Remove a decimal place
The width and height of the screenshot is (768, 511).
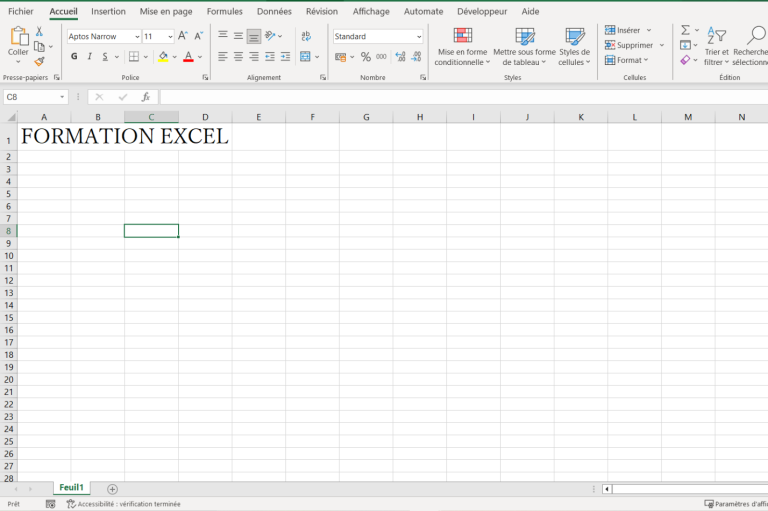point(416,57)
